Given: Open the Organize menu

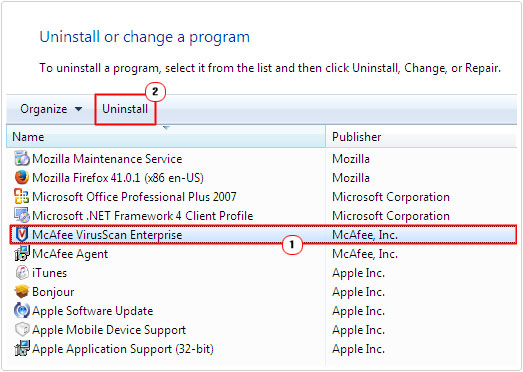Looking at the screenshot, I should [51, 109].
